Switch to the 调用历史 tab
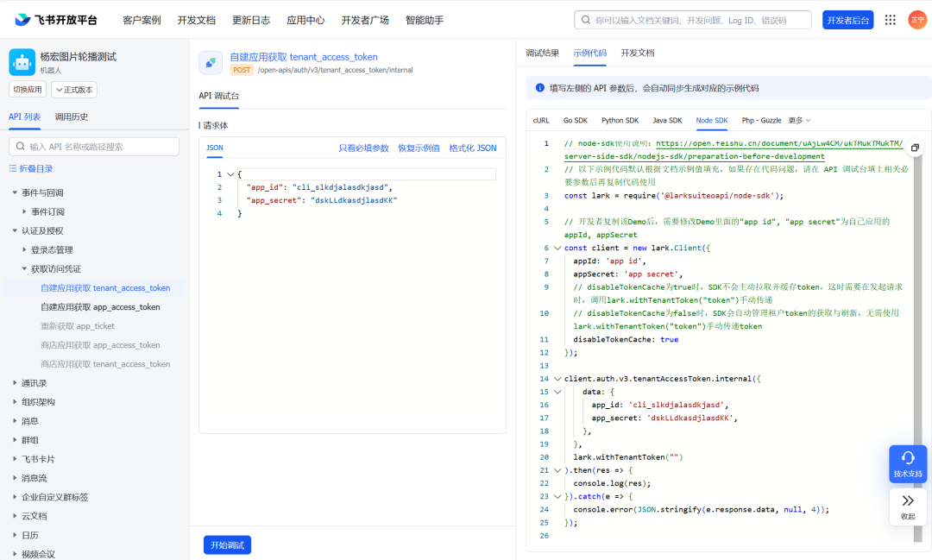This screenshot has width=932, height=560. coord(71,117)
